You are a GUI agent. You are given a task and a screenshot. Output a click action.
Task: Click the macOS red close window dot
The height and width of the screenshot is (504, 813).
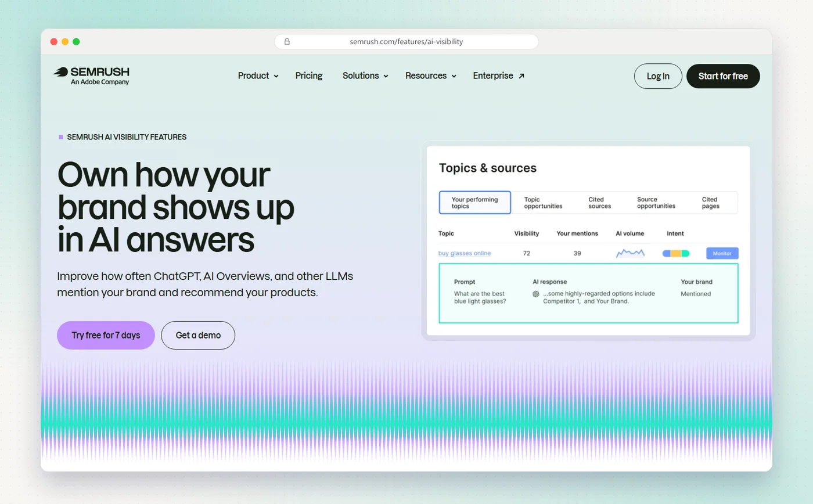tap(54, 42)
